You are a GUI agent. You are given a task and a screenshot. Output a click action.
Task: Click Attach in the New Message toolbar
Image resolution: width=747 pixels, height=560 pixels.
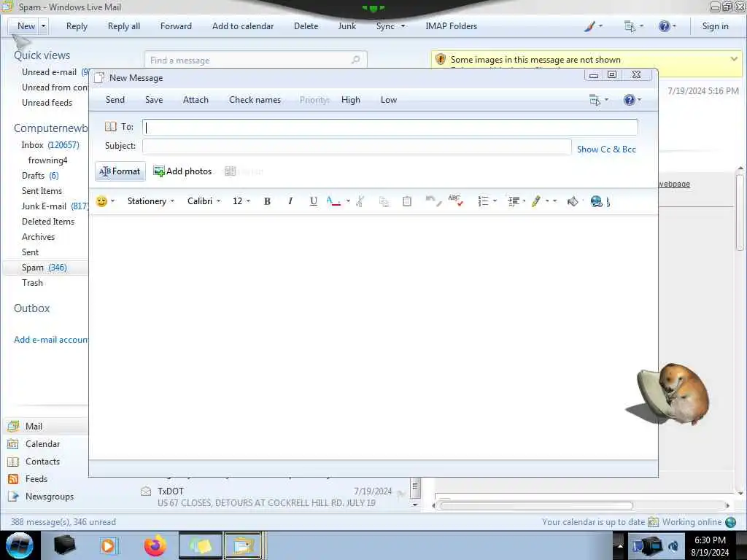pyautogui.click(x=196, y=100)
